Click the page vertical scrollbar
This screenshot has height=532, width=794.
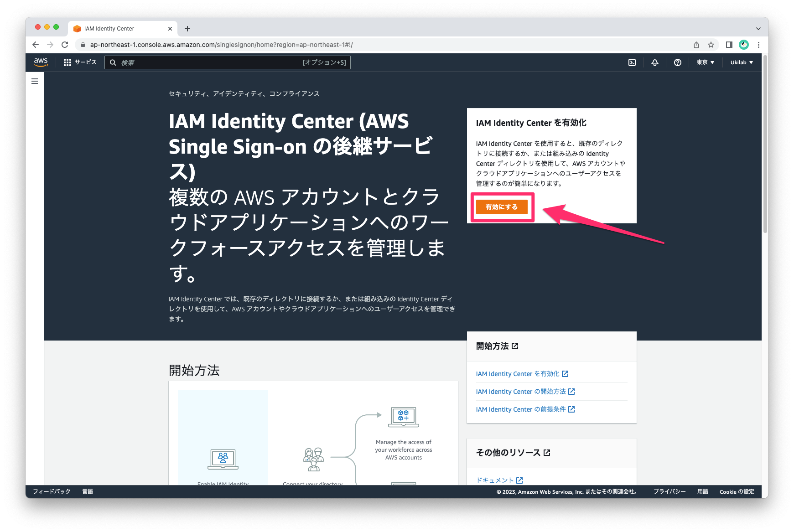[x=765, y=144]
